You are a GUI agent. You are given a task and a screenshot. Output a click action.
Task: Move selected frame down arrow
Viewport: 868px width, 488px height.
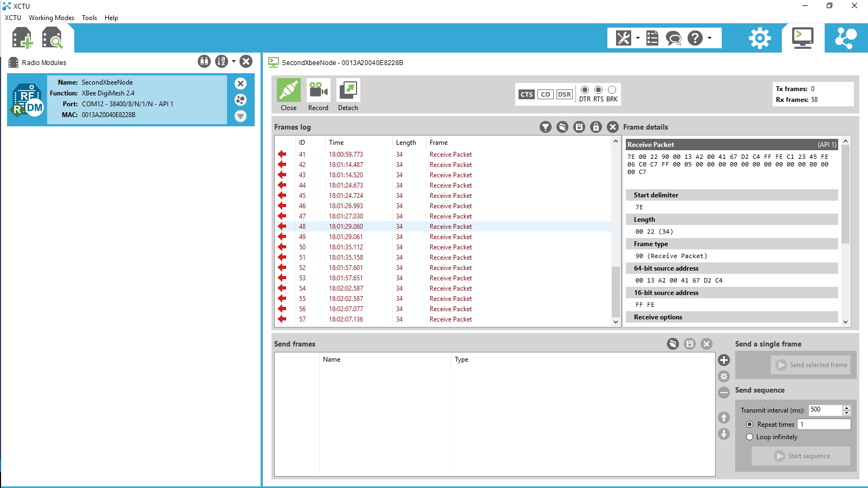coord(724,434)
